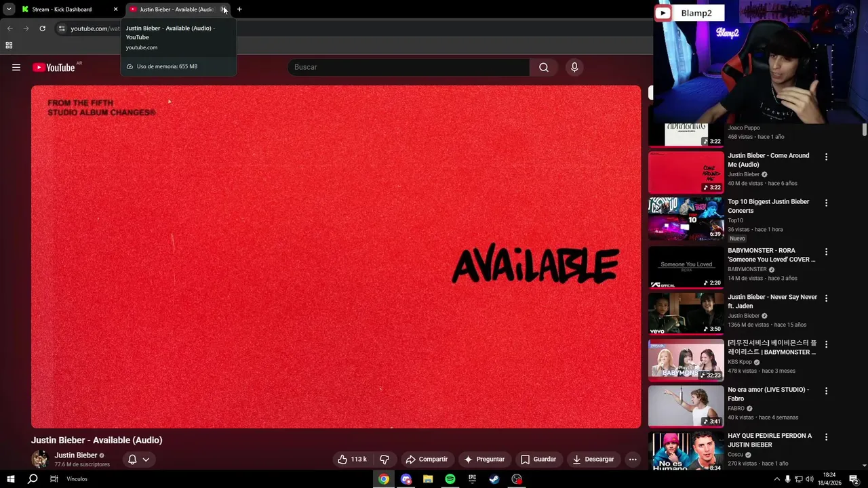Focus the Buscar search field
The height and width of the screenshot is (488, 868).
click(x=410, y=67)
